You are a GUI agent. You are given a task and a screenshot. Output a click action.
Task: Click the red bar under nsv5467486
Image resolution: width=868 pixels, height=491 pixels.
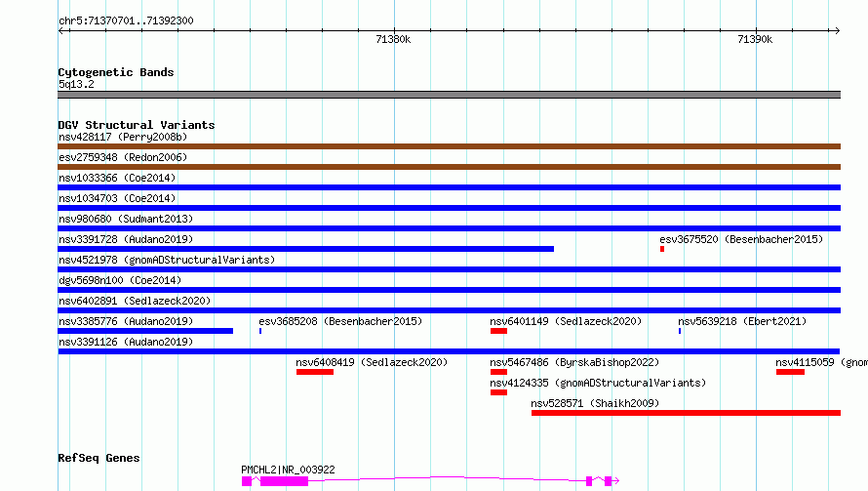pyautogui.click(x=498, y=372)
